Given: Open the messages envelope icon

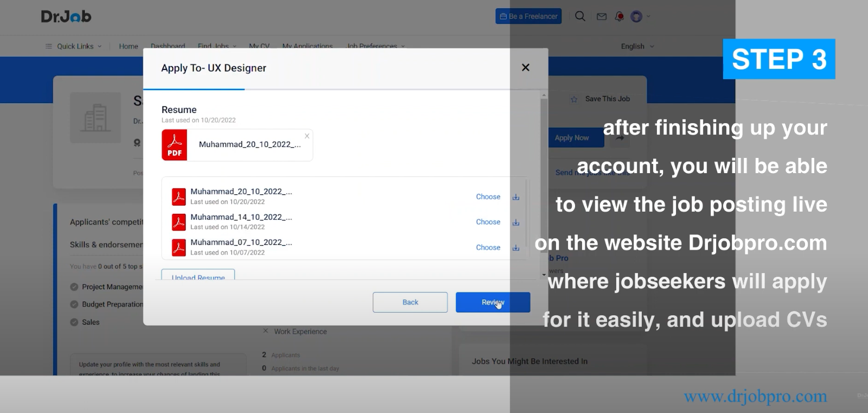Looking at the screenshot, I should click(602, 17).
